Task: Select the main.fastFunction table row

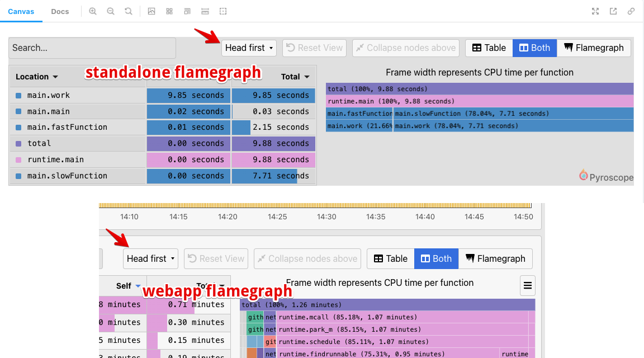Action: pyautogui.click(x=163, y=128)
